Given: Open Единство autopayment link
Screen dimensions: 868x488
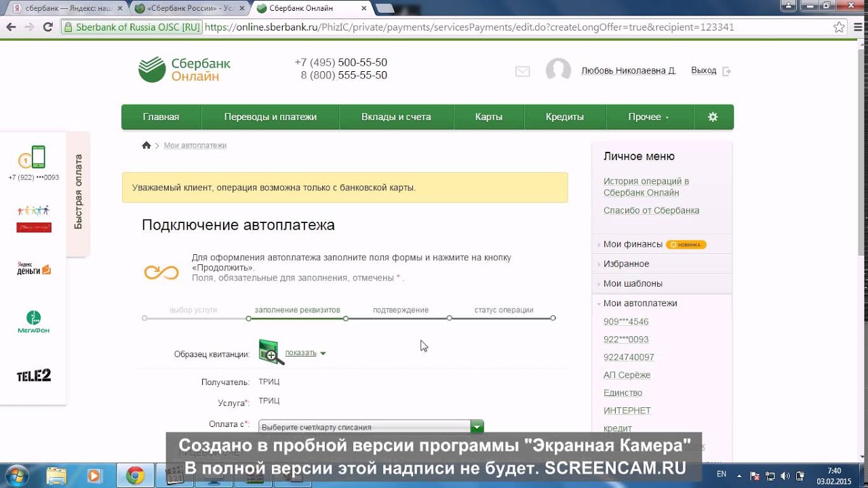Looking at the screenshot, I should pyautogui.click(x=623, y=392).
